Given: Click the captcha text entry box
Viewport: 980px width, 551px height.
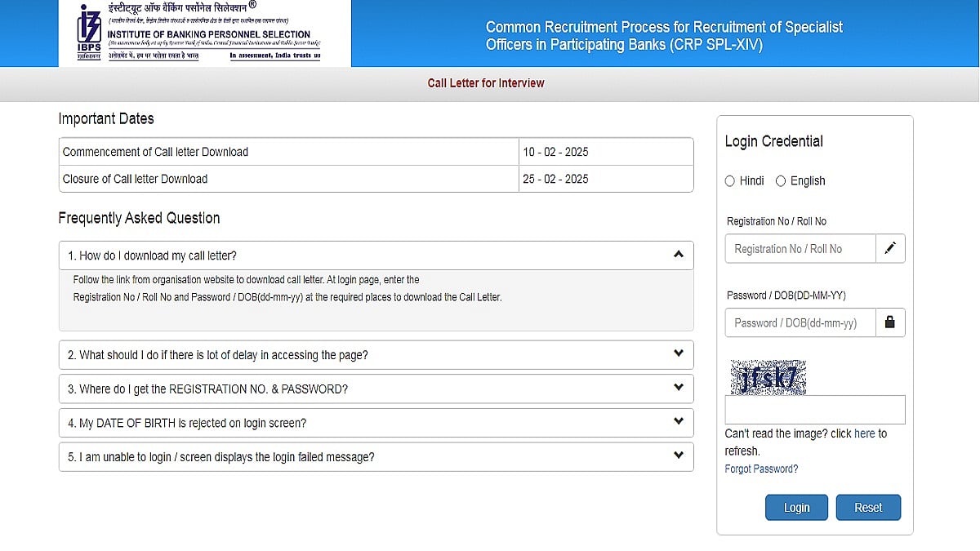Looking at the screenshot, I should (x=815, y=410).
